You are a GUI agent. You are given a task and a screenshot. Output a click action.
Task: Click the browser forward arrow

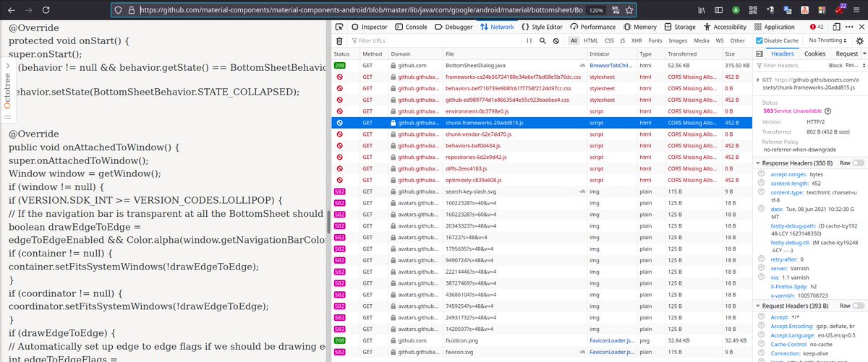pos(27,10)
